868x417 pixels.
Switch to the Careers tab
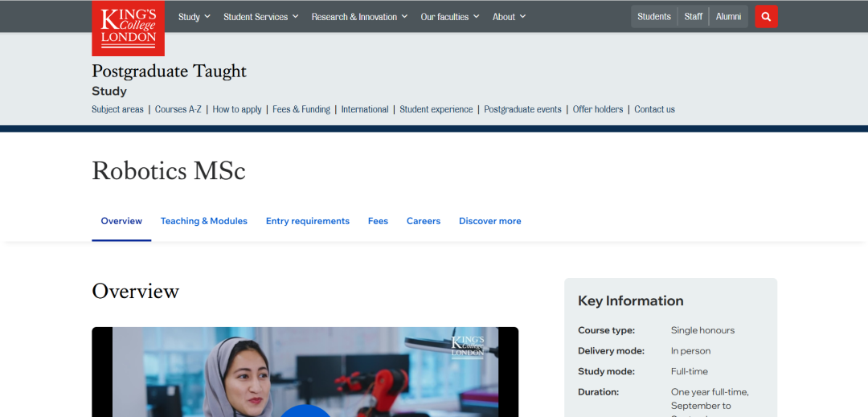tap(424, 221)
